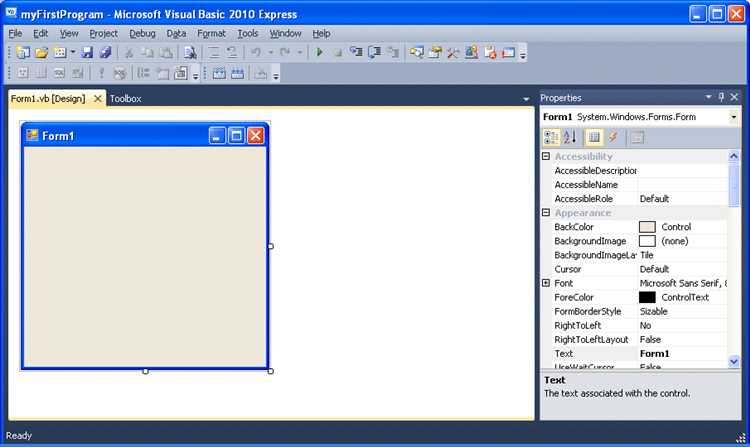The image size is (750, 447).
Task: Click the Uncomment lines icon
Action: coord(232,53)
